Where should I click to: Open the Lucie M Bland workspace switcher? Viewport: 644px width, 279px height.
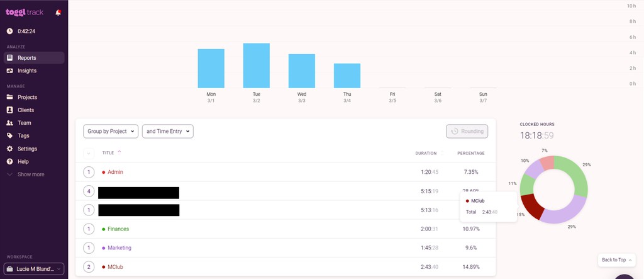click(34, 269)
